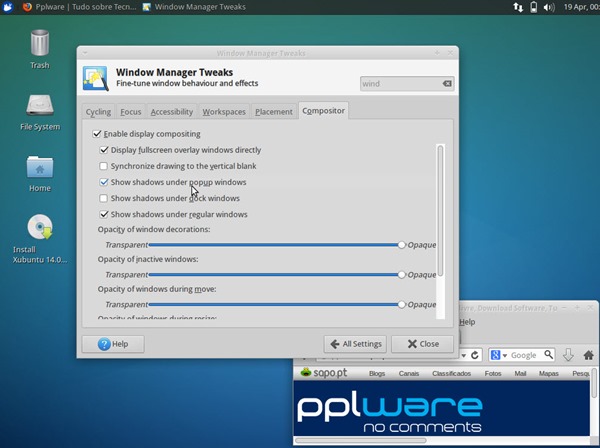
Task: Toggle Enable display compositing checkbox
Action: [x=97, y=134]
